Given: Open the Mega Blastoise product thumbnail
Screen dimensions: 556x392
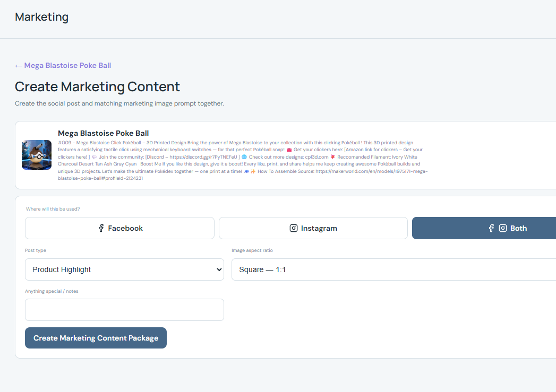Looking at the screenshot, I should [x=37, y=155].
